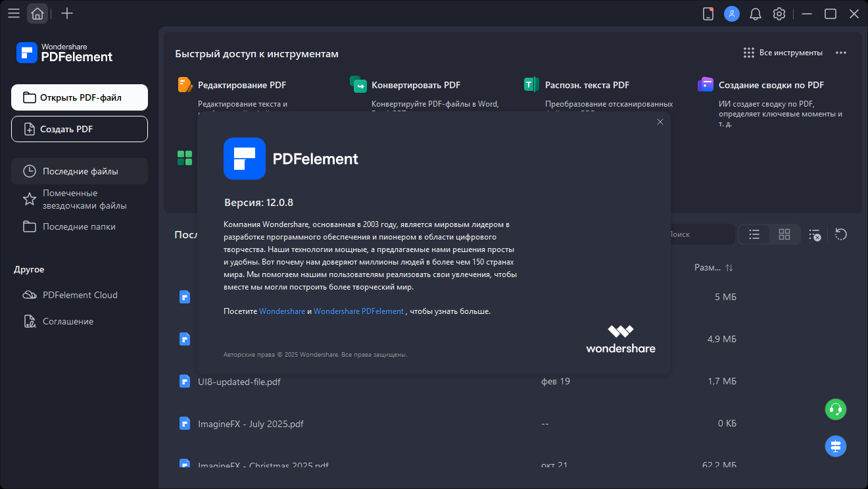Open the mobile device icon in title bar
868x489 pixels.
(x=708, y=14)
